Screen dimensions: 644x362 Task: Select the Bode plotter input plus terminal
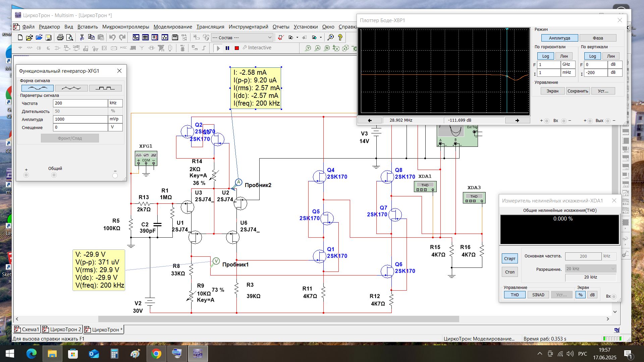pos(547,121)
